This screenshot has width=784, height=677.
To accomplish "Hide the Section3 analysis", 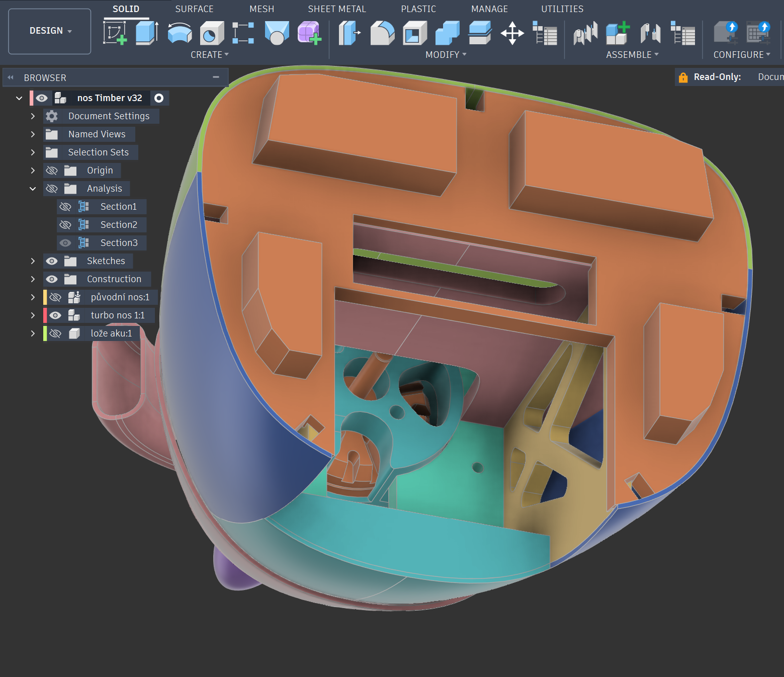I will click(x=65, y=243).
